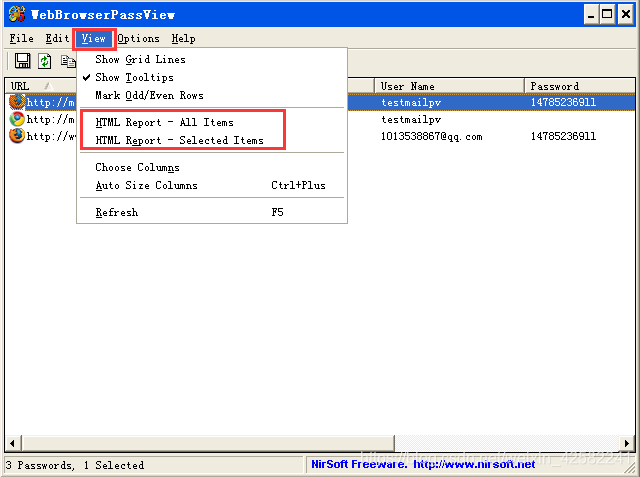Sort by the Password column header

(x=579, y=86)
